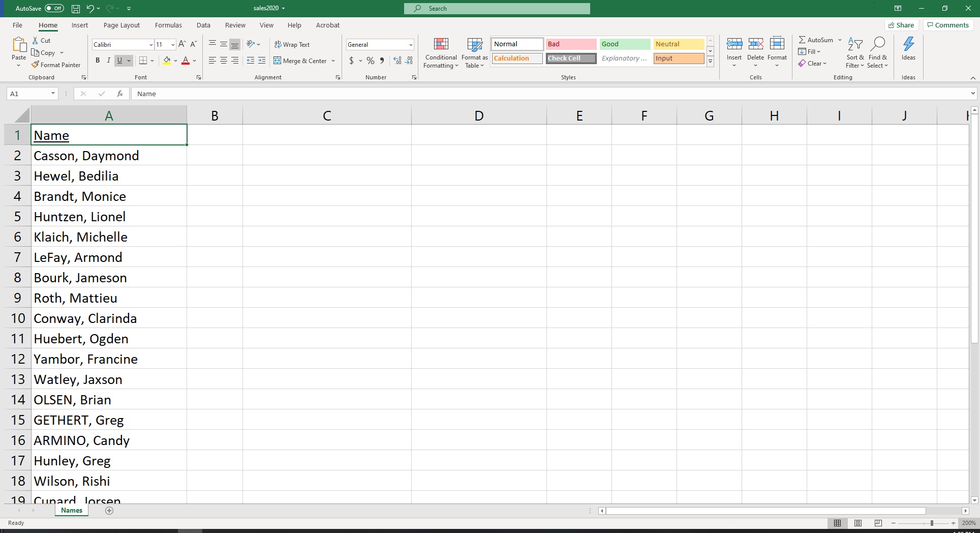Click the Clear button
The height and width of the screenshot is (533, 980).
[x=812, y=63]
